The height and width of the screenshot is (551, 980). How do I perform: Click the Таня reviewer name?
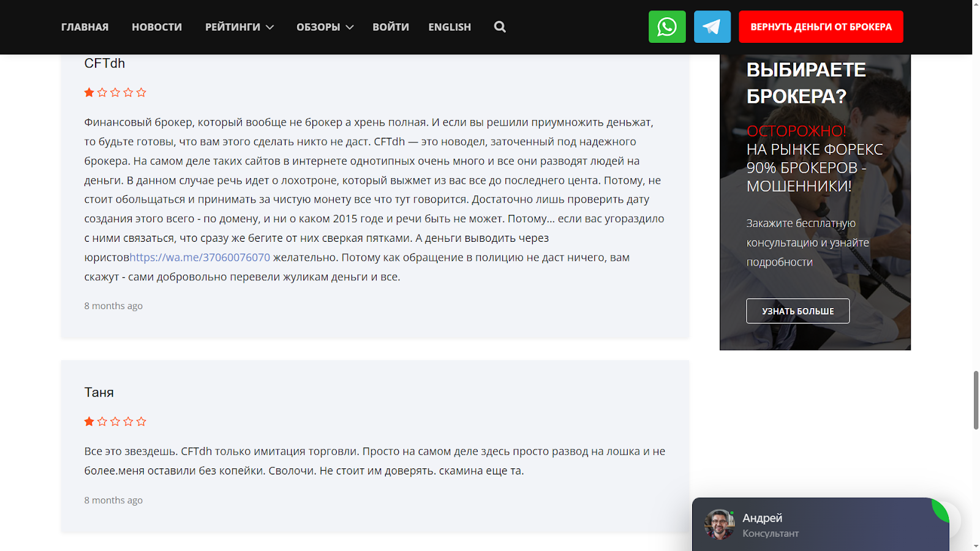[x=99, y=392]
